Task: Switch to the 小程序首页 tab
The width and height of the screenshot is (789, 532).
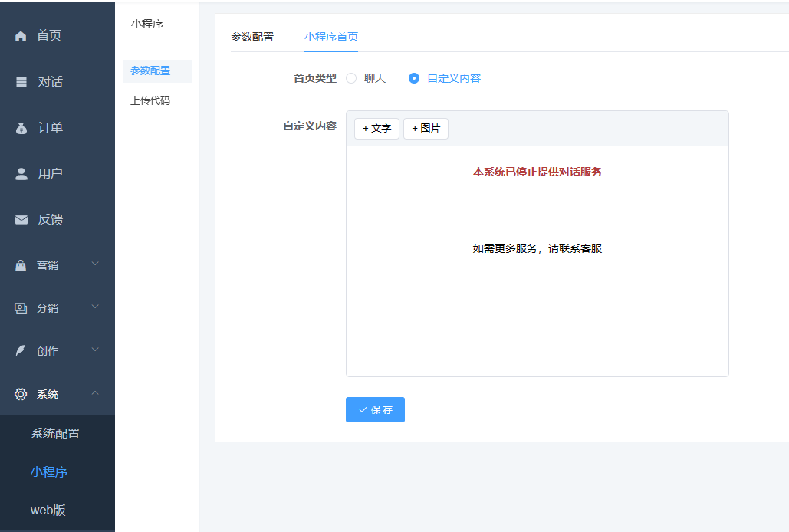Action: pyautogui.click(x=330, y=35)
